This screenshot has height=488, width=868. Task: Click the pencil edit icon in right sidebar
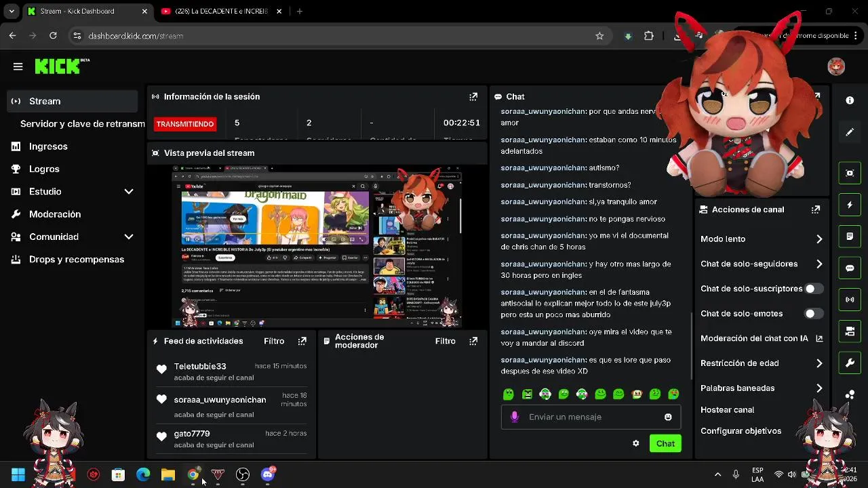850,132
